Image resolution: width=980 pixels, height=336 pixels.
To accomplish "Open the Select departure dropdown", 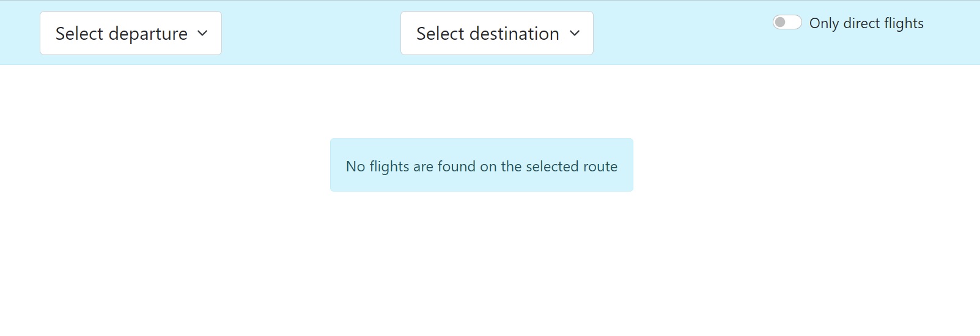I will click(x=131, y=33).
